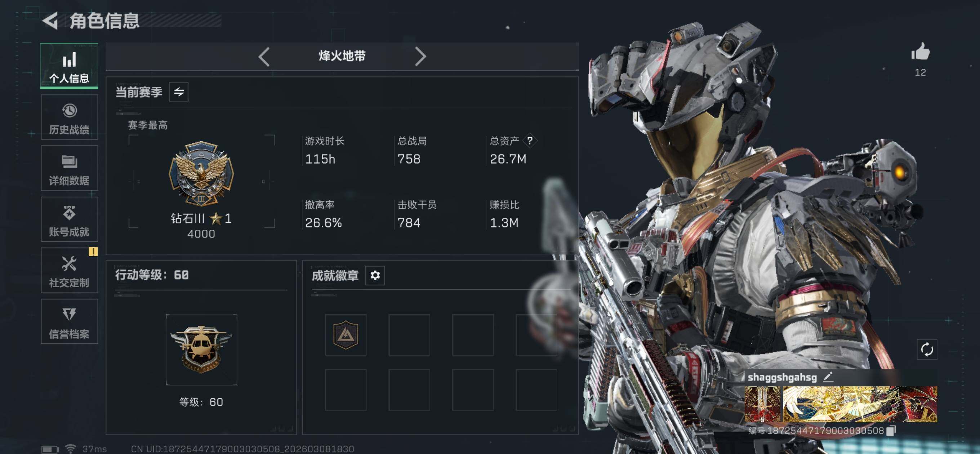Click the Diamond III rank emblem
Viewport: 980px width, 454px height.
[x=201, y=174]
